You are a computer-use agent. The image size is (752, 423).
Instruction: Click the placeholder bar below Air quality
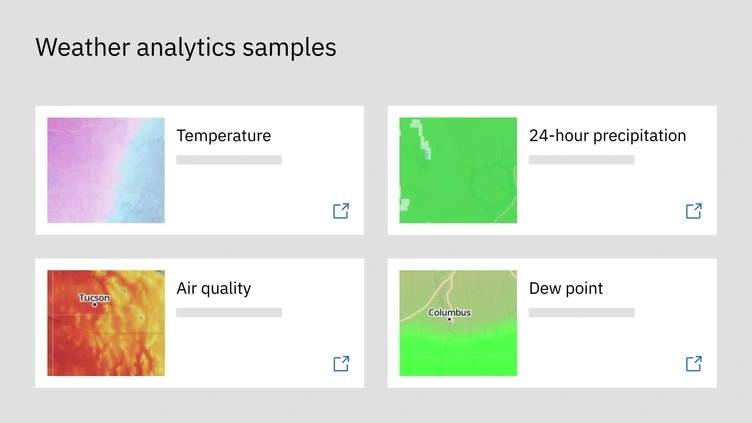coord(229,313)
